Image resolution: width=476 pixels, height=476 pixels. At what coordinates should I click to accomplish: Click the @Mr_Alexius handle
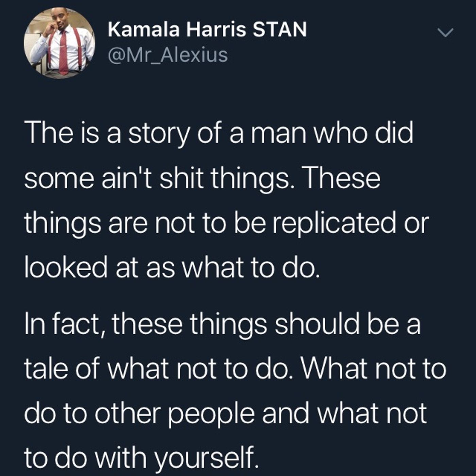coord(168,55)
